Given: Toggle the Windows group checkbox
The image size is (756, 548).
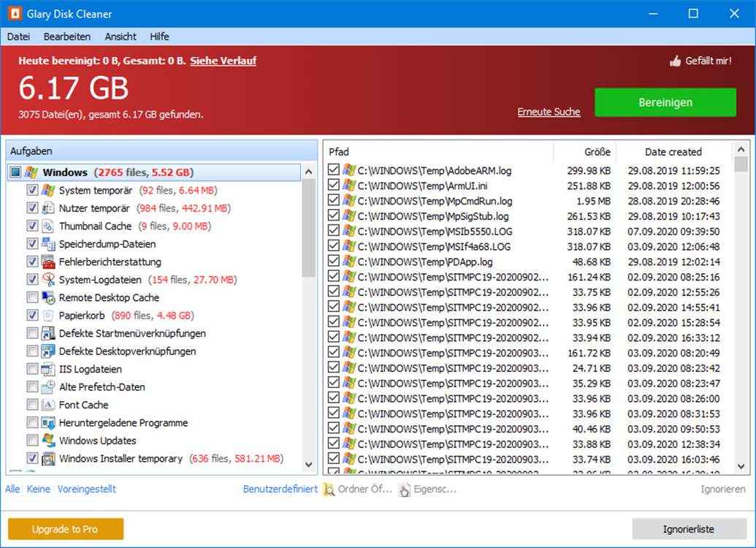Looking at the screenshot, I should click(x=16, y=172).
